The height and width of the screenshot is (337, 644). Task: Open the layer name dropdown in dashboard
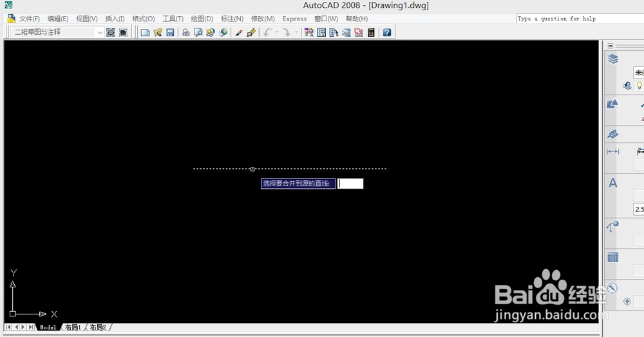pos(639,72)
